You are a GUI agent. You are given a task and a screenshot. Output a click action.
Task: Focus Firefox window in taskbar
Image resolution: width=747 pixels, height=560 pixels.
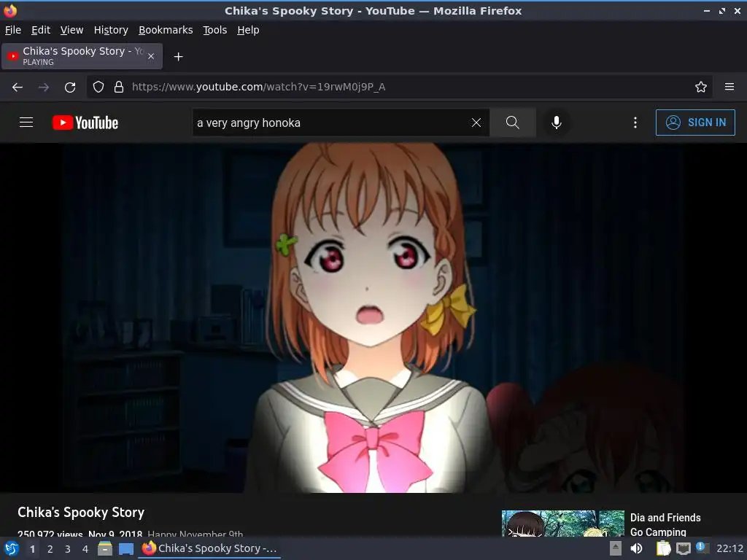[x=209, y=548]
